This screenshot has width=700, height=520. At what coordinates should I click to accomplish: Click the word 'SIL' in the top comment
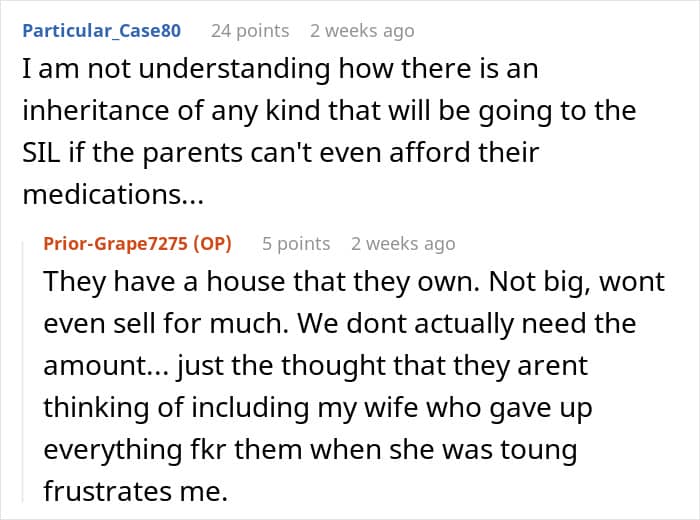(x=41, y=153)
